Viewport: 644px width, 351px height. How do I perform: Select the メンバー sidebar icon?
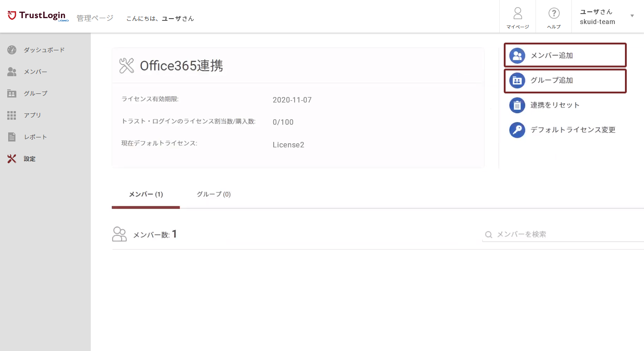pyautogui.click(x=11, y=71)
